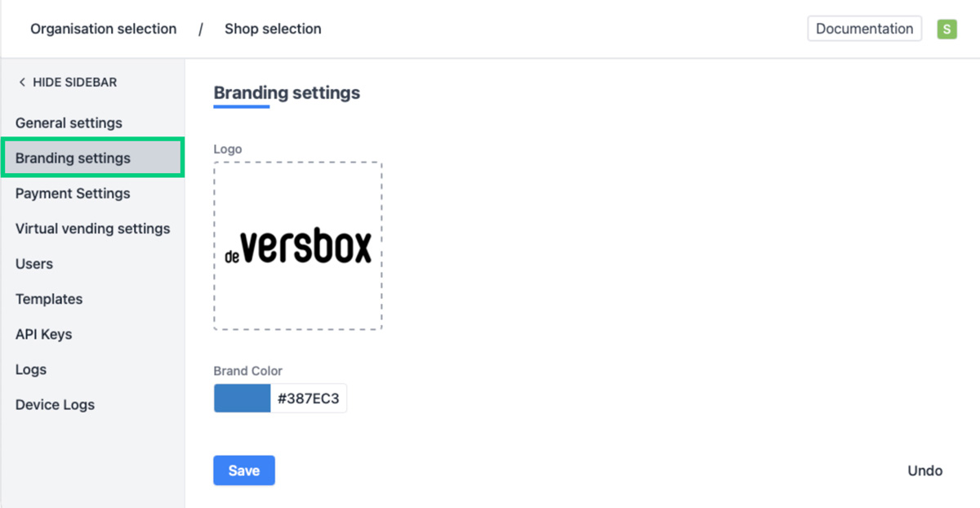980x508 pixels.
Task: Open the blue brand color swatch
Action: pyautogui.click(x=242, y=399)
